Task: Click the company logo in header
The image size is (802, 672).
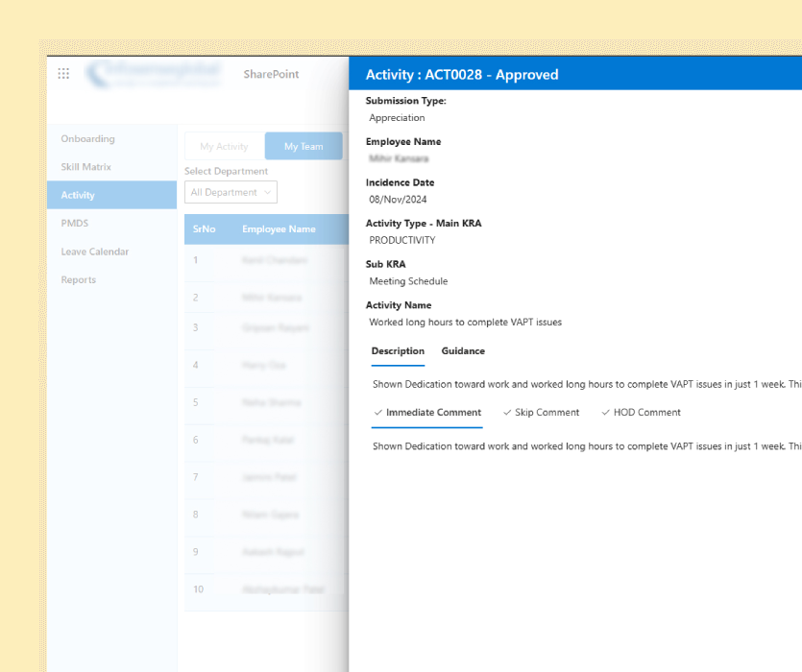Action: click(x=154, y=74)
